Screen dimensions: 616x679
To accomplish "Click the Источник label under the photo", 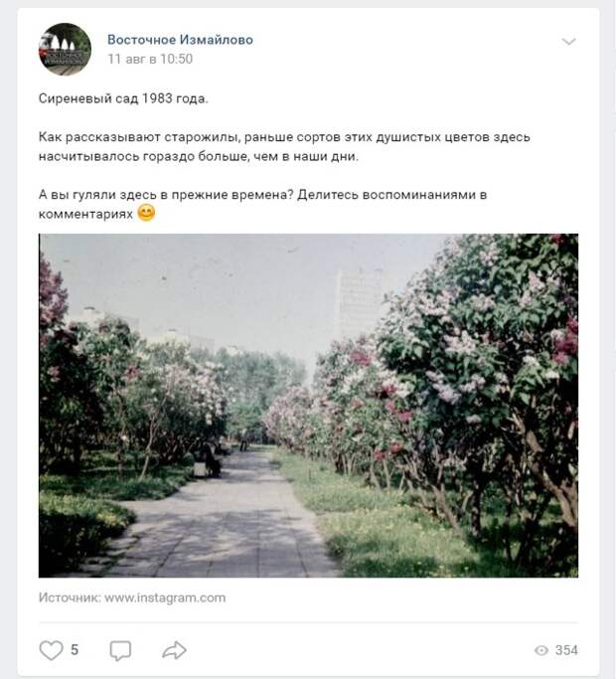I will pos(70,597).
